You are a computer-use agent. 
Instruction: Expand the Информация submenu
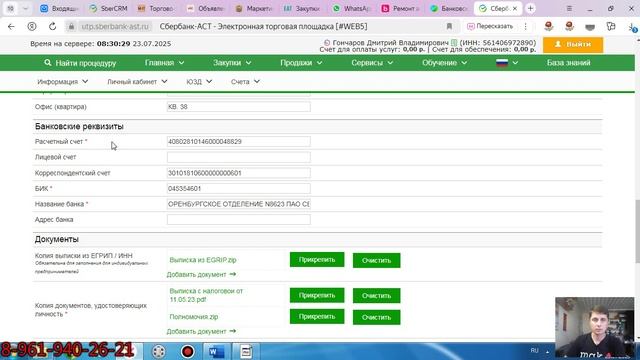click(62, 82)
